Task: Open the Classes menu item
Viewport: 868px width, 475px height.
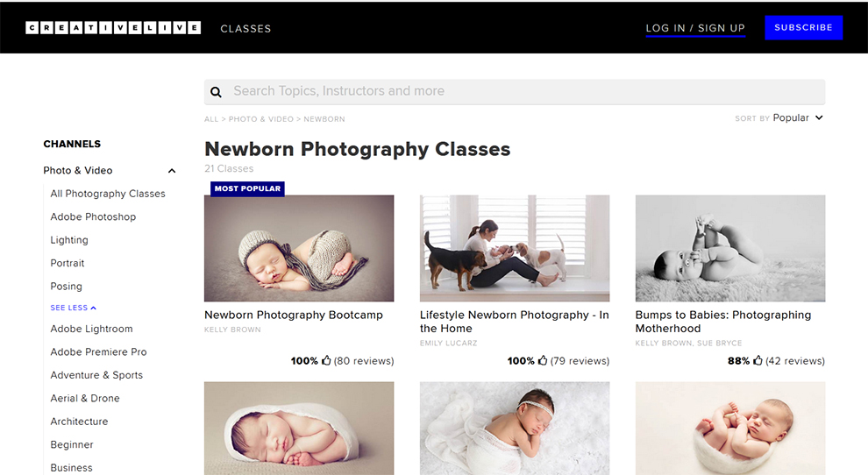Action: coord(245,28)
